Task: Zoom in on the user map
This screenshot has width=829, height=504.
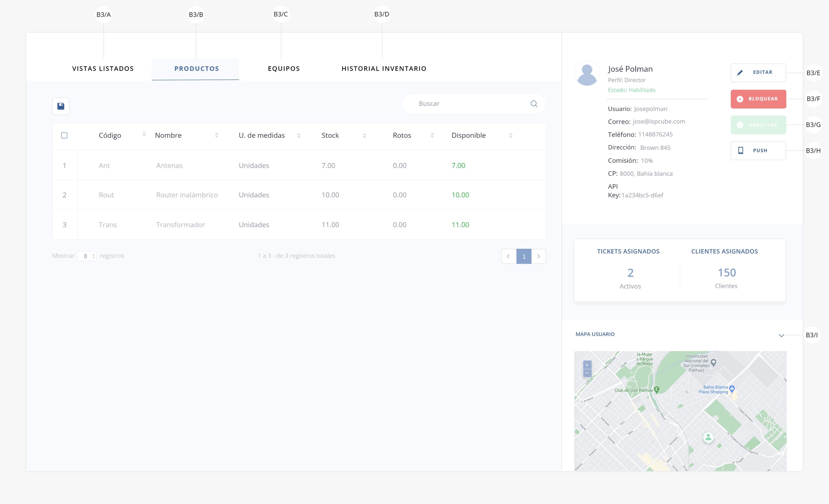Action: pos(587,365)
